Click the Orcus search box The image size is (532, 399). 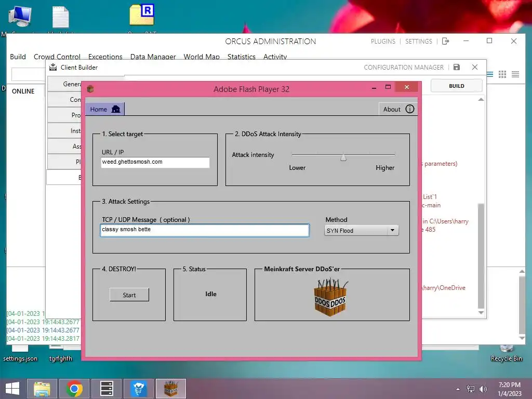click(29, 74)
